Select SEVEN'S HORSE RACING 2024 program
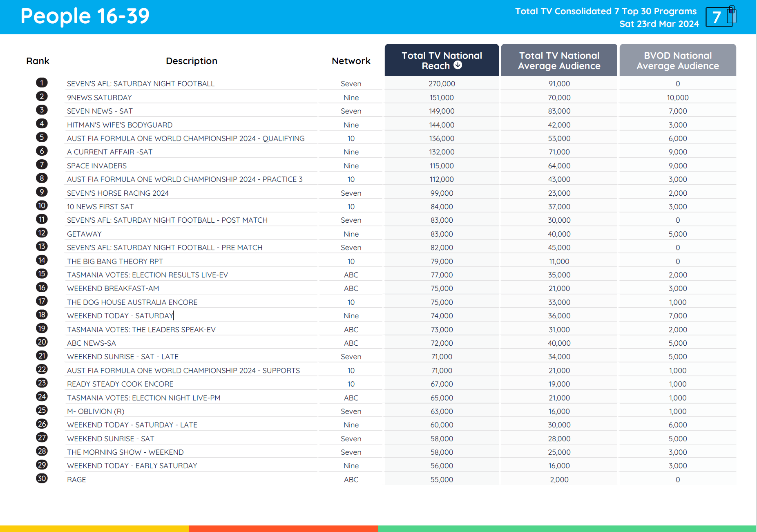Image resolution: width=757 pixels, height=532 pixels. pyautogui.click(x=118, y=193)
